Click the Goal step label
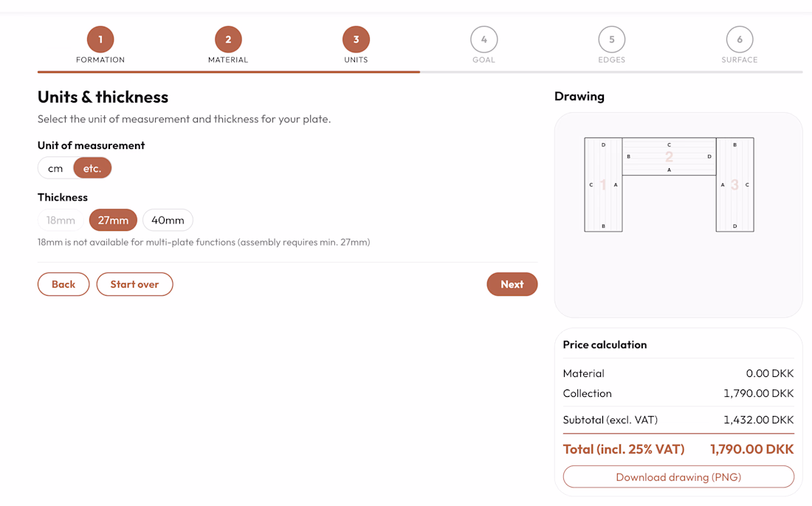This screenshot has height=506, width=812. tap(484, 60)
